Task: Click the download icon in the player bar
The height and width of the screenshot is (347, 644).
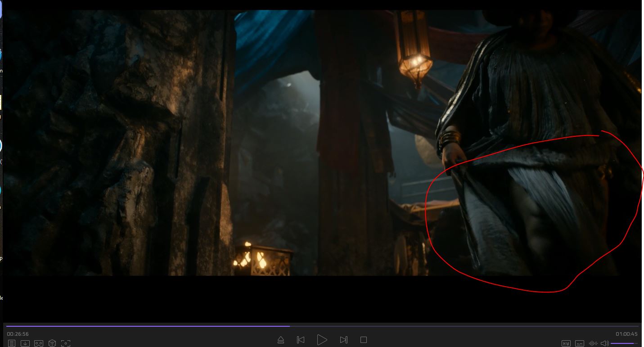Action: click(x=25, y=343)
